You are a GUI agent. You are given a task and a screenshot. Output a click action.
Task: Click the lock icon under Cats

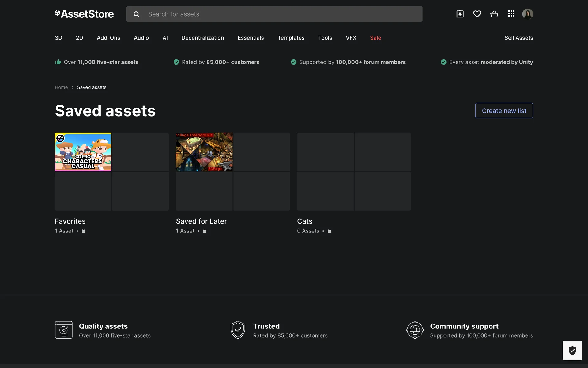click(329, 231)
